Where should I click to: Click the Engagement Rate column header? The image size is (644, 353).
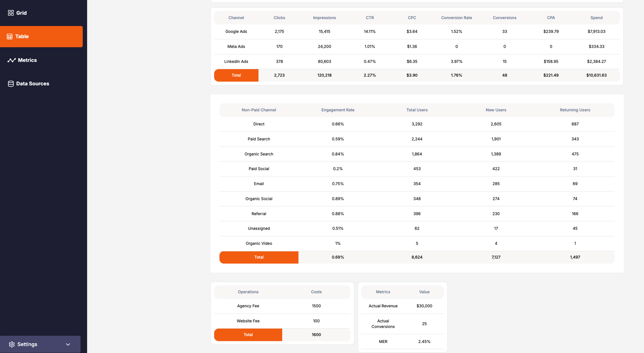pyautogui.click(x=338, y=110)
